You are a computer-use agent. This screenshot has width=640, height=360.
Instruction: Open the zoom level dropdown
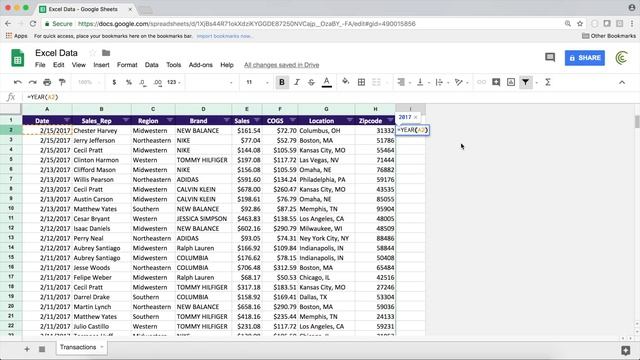click(88, 82)
